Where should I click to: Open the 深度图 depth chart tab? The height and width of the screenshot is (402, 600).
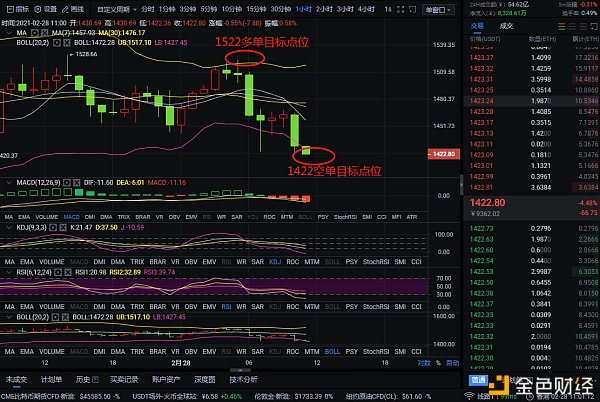[205, 379]
